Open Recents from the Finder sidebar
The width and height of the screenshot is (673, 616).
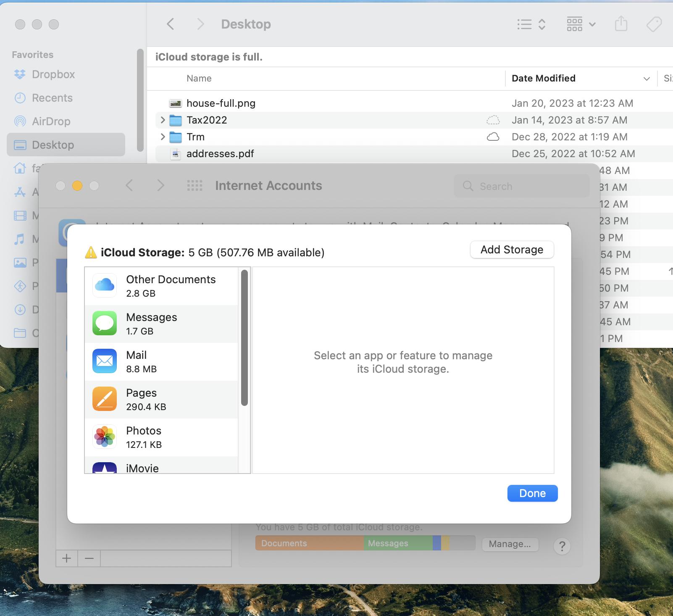(52, 97)
